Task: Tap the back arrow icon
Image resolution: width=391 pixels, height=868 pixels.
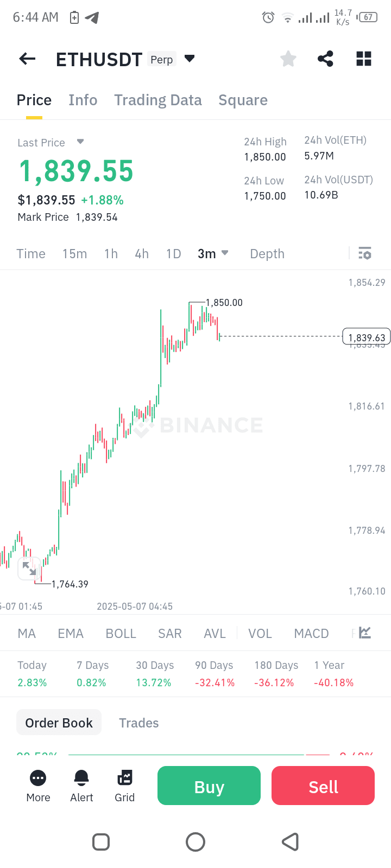Action: pyautogui.click(x=27, y=59)
